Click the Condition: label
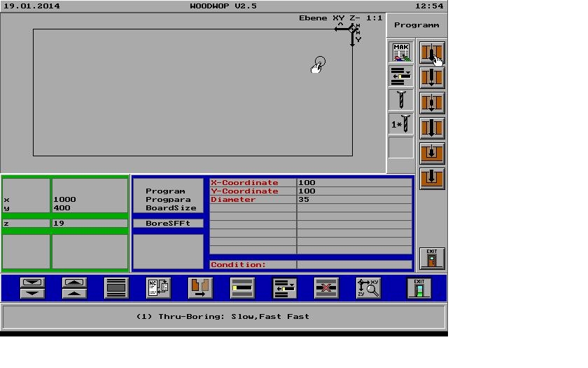 pos(239,265)
